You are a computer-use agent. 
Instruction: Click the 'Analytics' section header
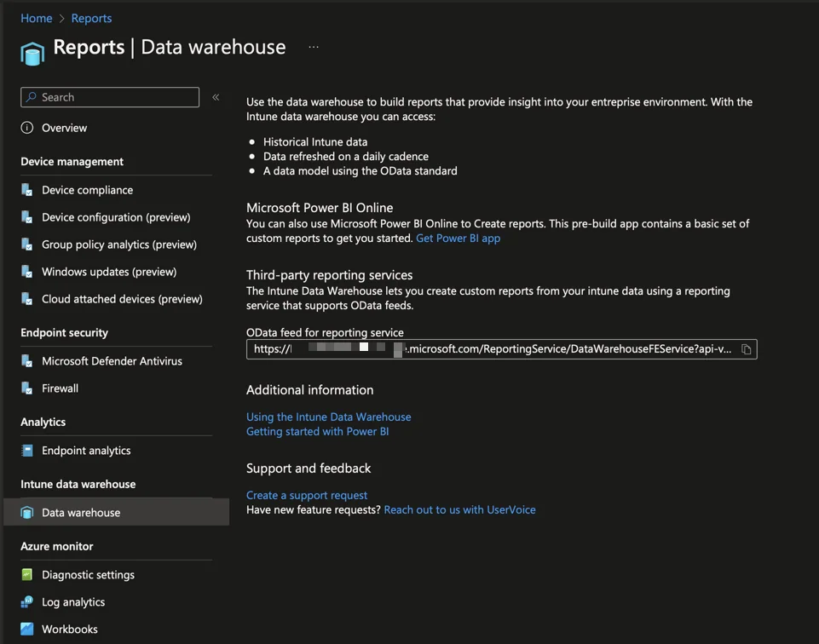[43, 423]
